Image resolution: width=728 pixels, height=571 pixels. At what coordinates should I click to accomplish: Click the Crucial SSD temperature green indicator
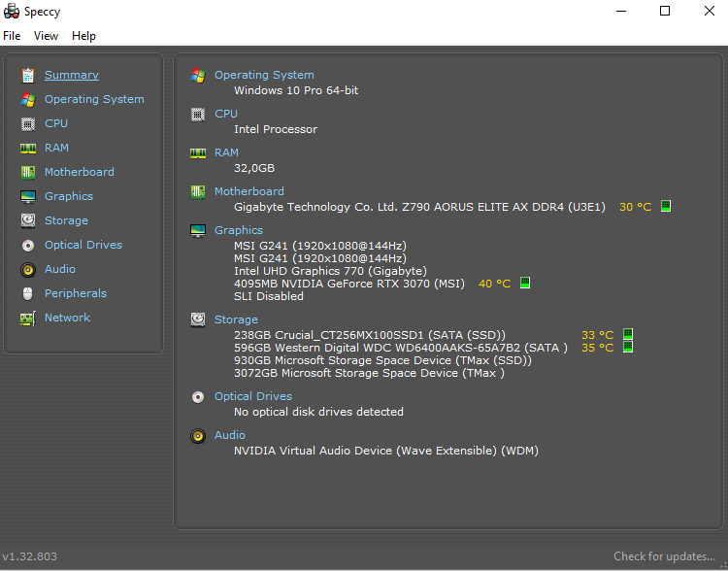click(x=628, y=334)
